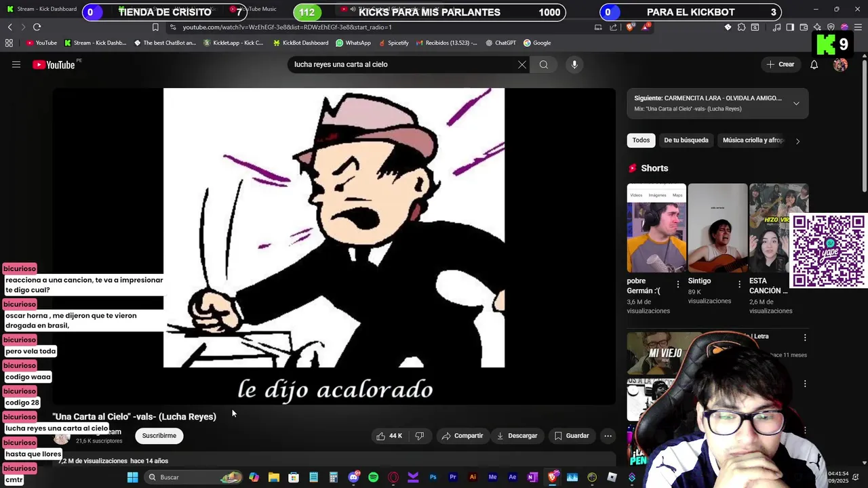Open the extensions puzzle-piece icon

point(741,27)
